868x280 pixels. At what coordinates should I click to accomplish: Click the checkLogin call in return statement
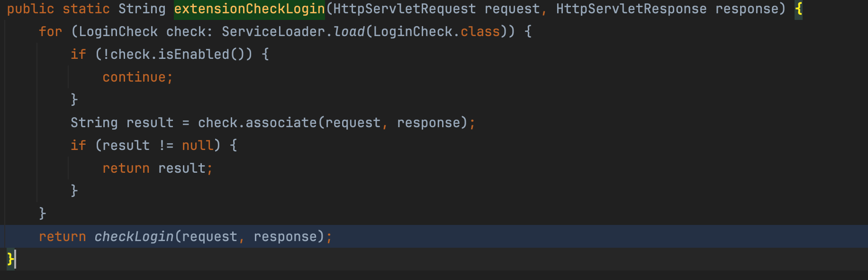(134, 237)
